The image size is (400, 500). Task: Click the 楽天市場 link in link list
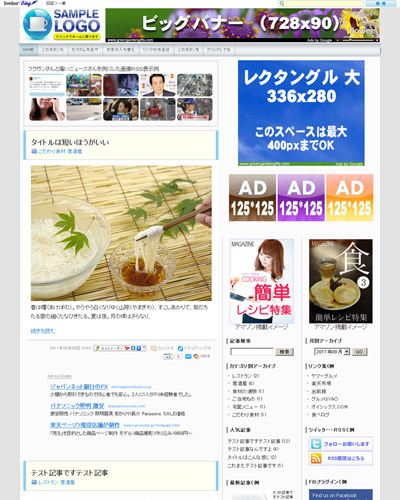(x=321, y=383)
